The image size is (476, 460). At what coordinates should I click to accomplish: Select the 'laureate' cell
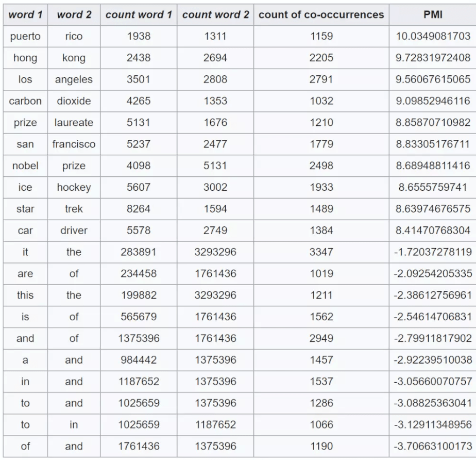coord(74,122)
